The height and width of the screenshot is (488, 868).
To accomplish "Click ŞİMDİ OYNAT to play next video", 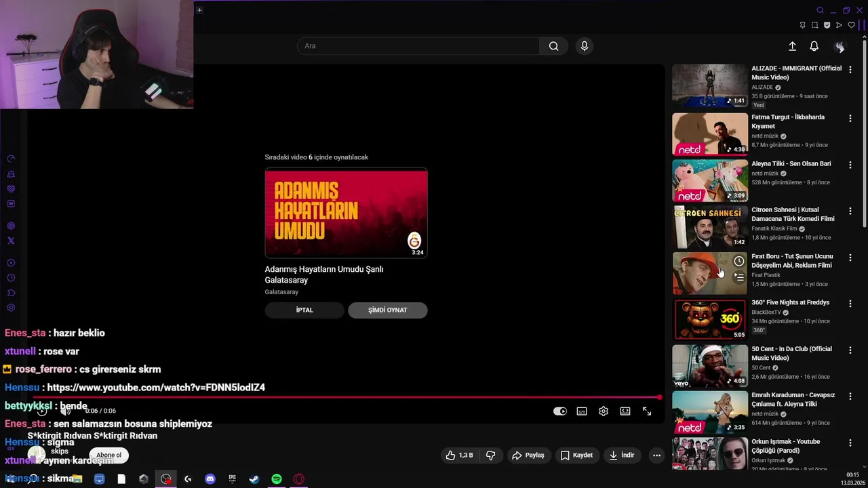I will point(388,310).
